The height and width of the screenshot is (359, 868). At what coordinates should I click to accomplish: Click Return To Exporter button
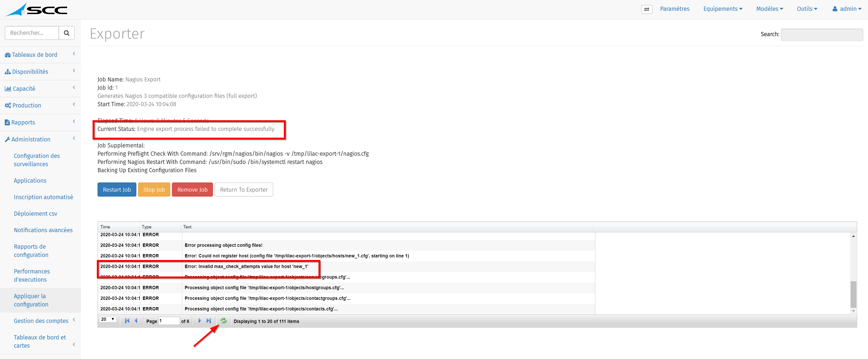pos(244,190)
